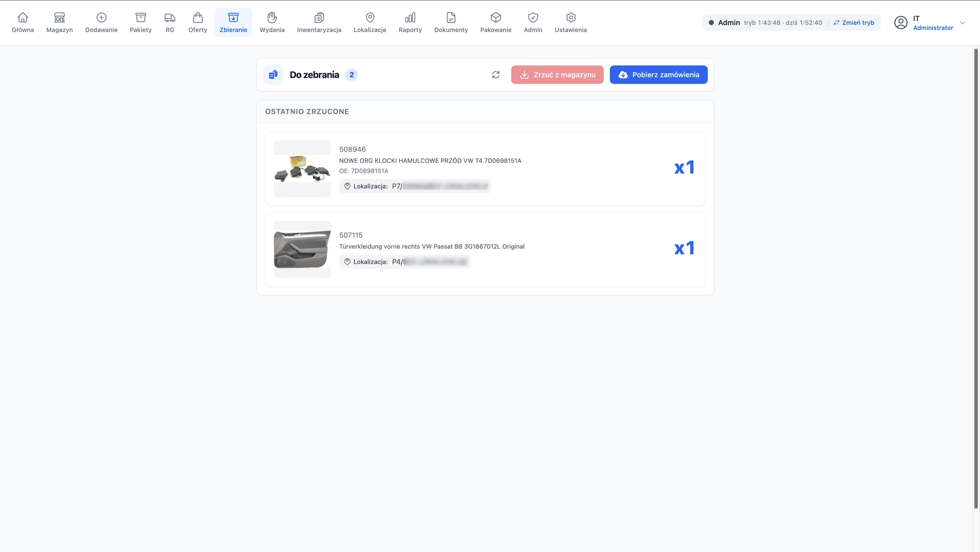Click the x1 quantity for item 508946
This screenshot has width=980, height=552.
[x=684, y=168]
